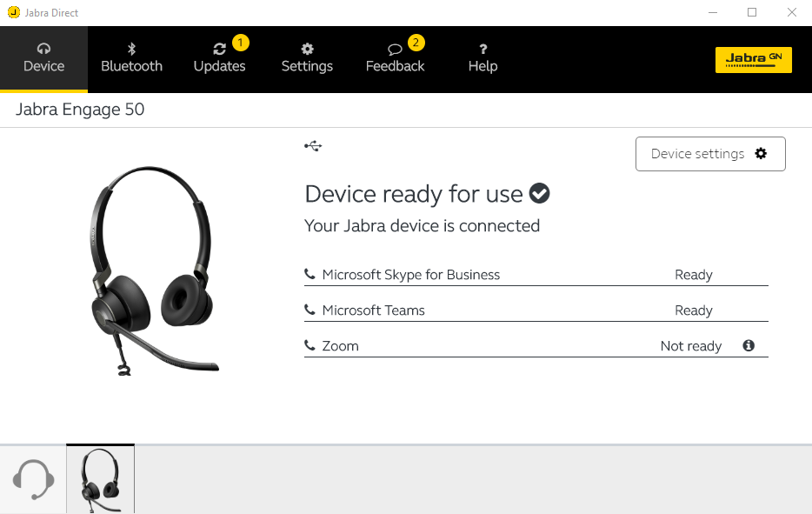This screenshot has width=812, height=514.
Task: Click the Device ready for use heading
Action: click(x=414, y=194)
